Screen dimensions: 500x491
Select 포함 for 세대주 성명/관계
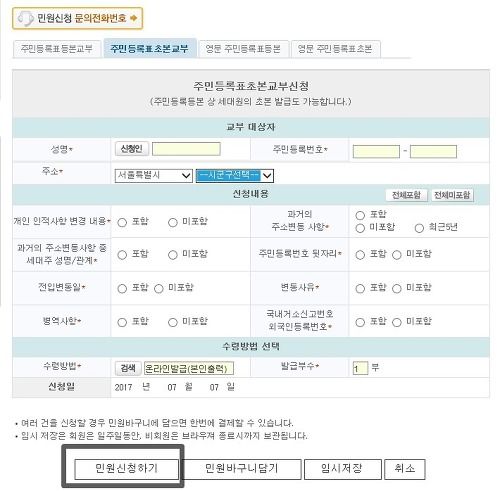point(122,255)
